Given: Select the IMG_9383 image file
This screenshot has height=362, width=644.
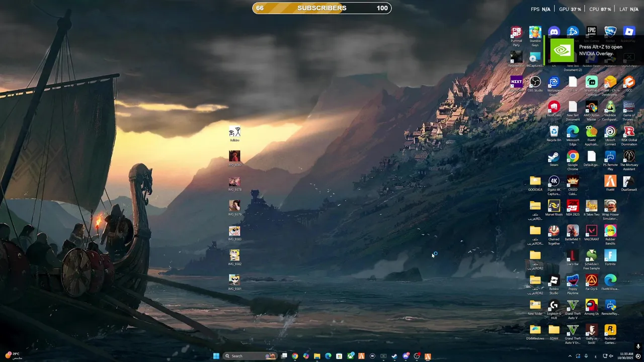Looking at the screenshot, I should [234, 232].
